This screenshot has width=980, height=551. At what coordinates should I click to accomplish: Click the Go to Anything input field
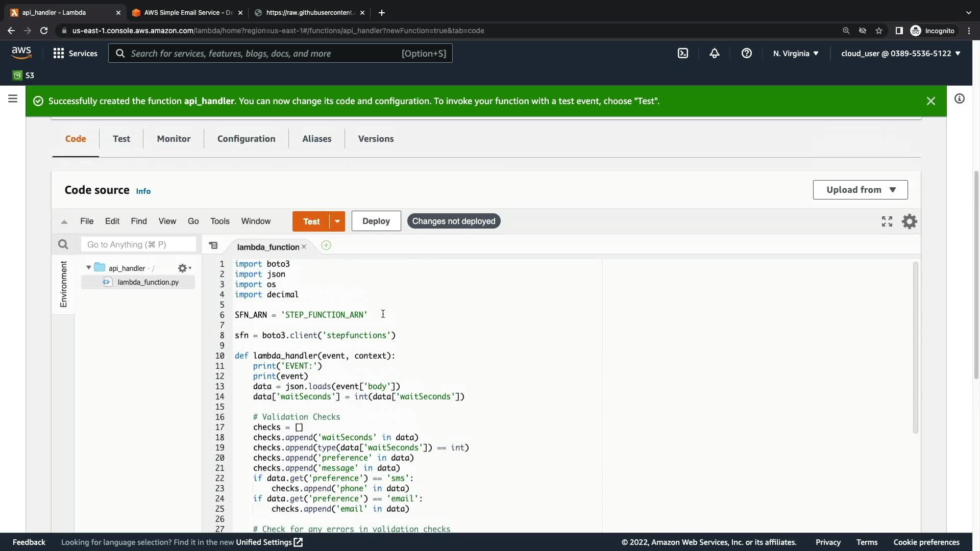(x=138, y=244)
